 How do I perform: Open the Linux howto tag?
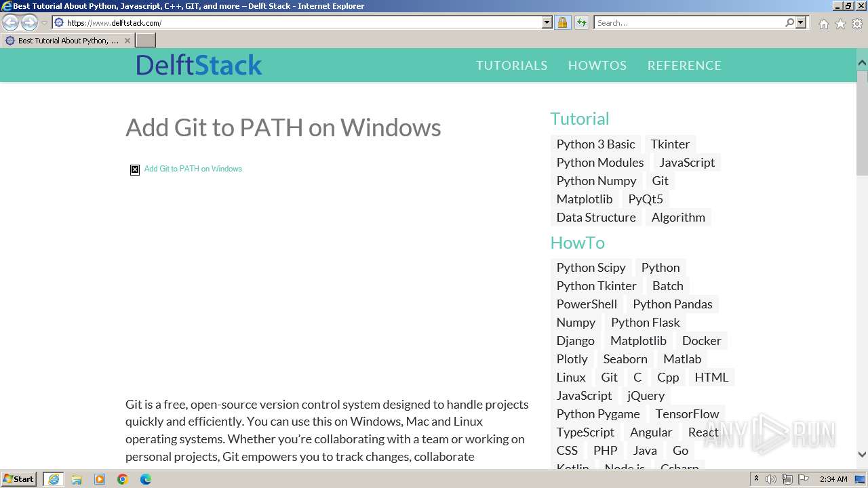pos(571,377)
